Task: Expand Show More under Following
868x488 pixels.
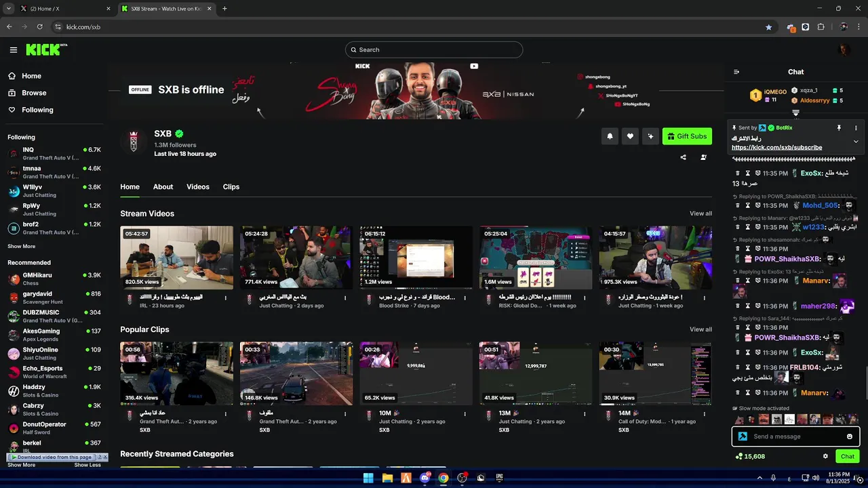Action: (21, 247)
